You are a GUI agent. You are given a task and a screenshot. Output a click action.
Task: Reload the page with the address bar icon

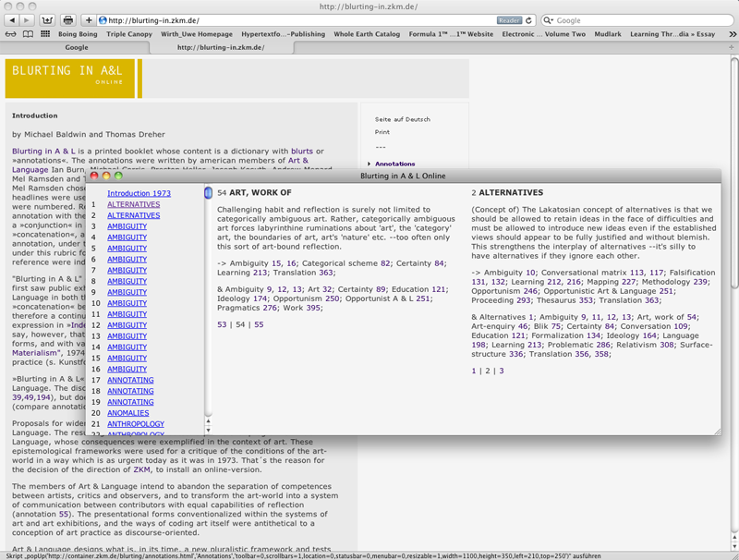[x=529, y=19]
